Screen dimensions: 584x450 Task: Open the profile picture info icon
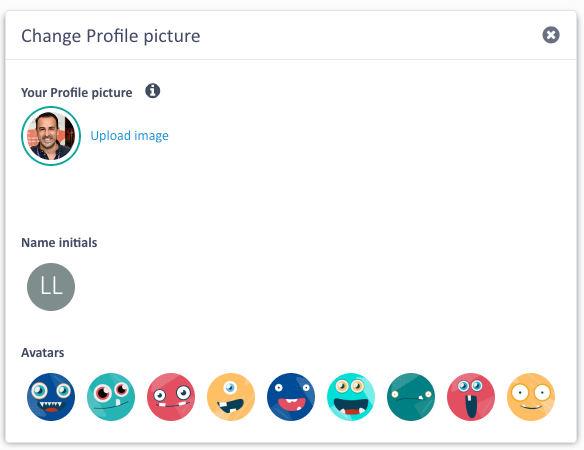tap(153, 91)
